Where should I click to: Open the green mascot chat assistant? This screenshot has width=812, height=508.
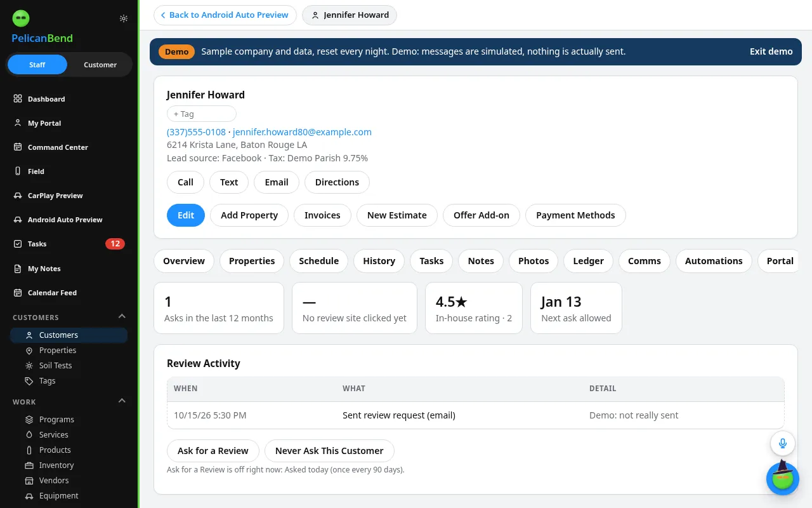click(783, 478)
